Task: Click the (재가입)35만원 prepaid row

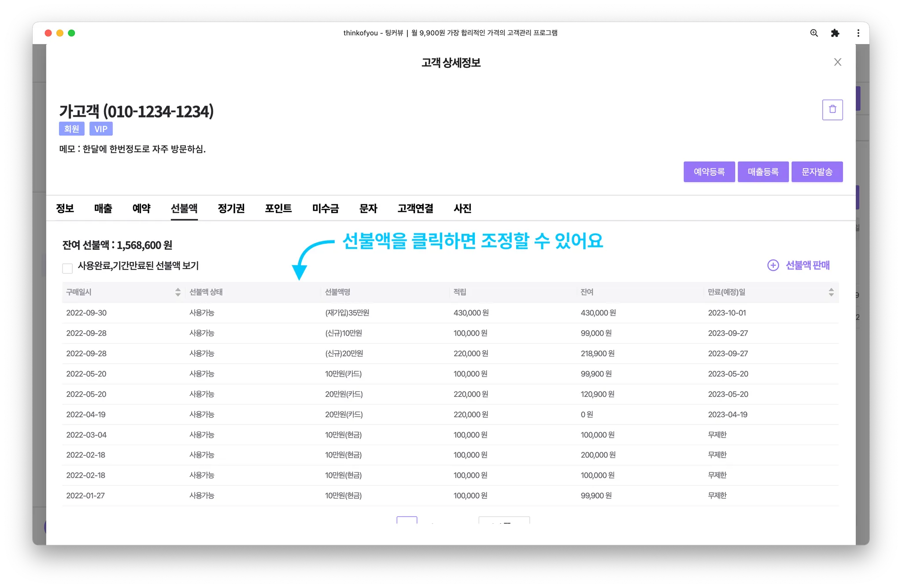Action: 347,313
